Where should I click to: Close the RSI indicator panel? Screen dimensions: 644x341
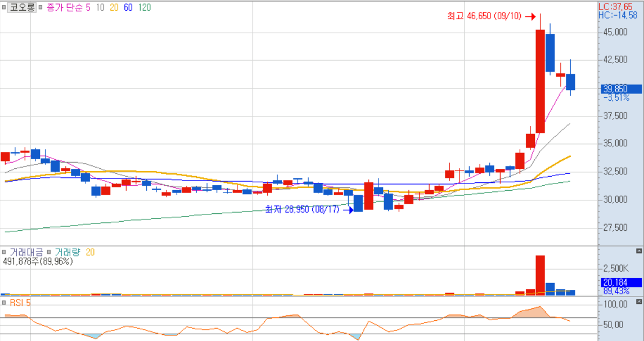pyautogui.click(x=639, y=302)
